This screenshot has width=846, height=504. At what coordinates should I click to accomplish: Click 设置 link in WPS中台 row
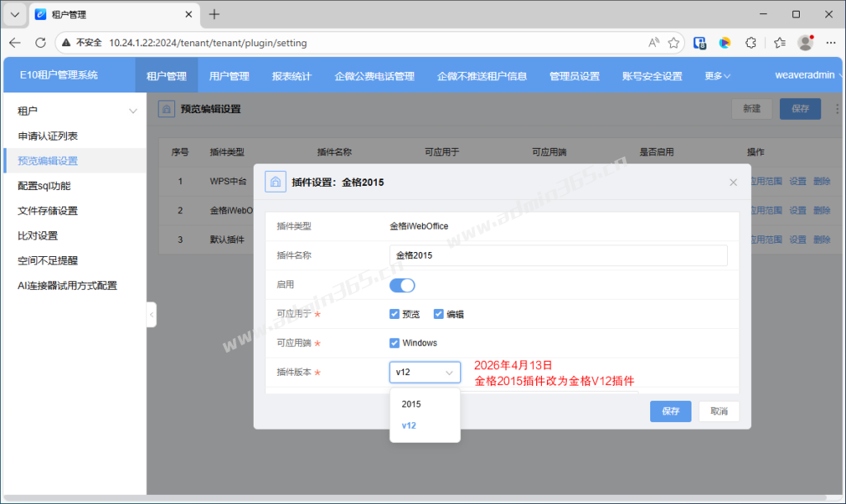click(797, 181)
